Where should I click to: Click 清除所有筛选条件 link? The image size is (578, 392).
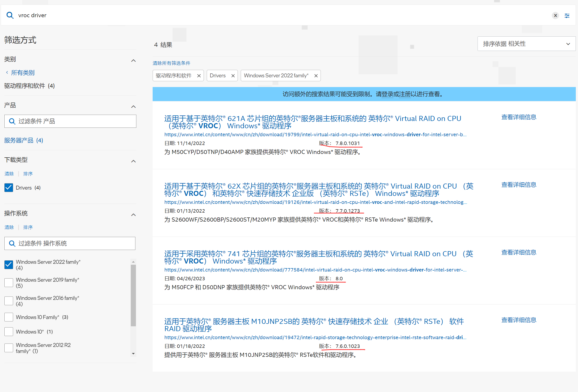click(x=171, y=63)
